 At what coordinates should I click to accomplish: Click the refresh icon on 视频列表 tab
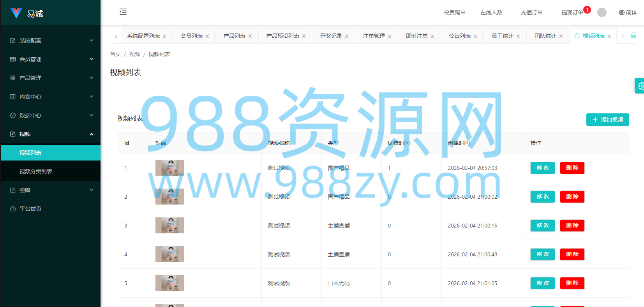(577, 36)
